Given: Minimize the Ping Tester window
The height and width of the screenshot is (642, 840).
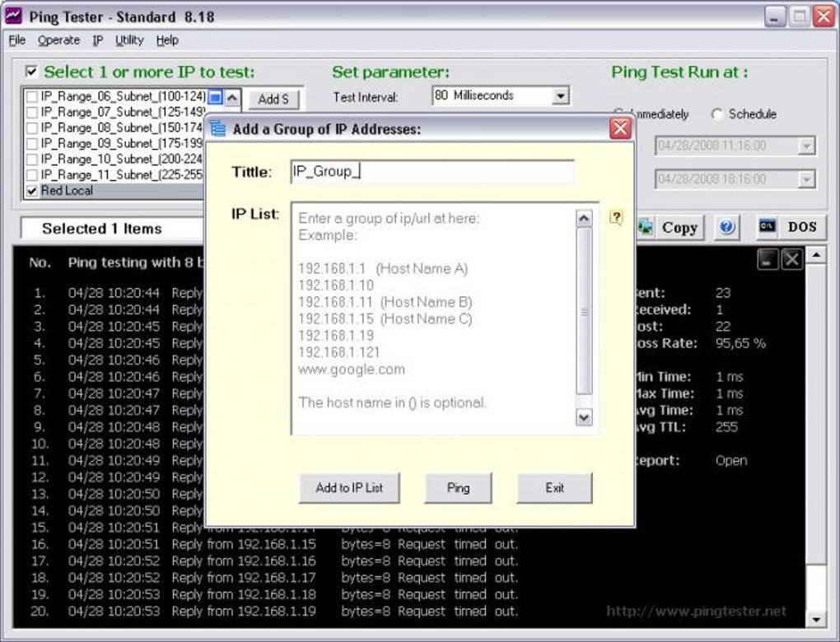Looking at the screenshot, I should click(x=775, y=16).
